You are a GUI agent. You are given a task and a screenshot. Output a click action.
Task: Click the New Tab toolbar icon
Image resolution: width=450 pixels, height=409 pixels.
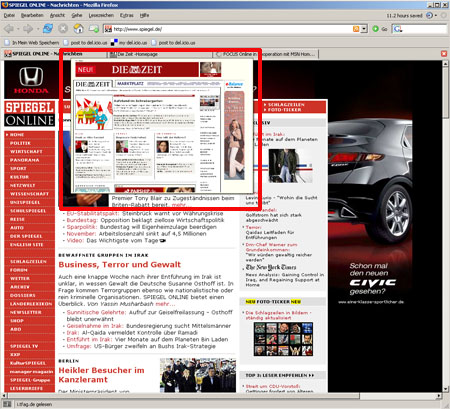(94, 29)
